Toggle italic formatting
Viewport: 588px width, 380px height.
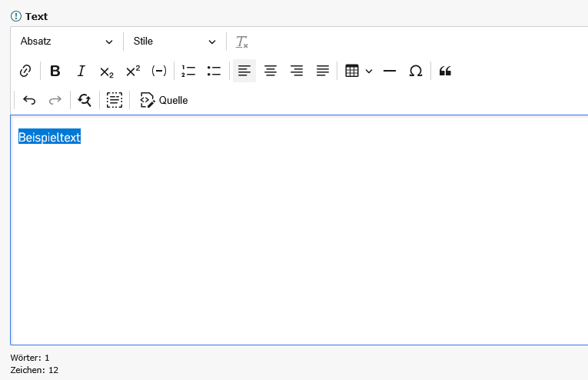click(x=81, y=71)
